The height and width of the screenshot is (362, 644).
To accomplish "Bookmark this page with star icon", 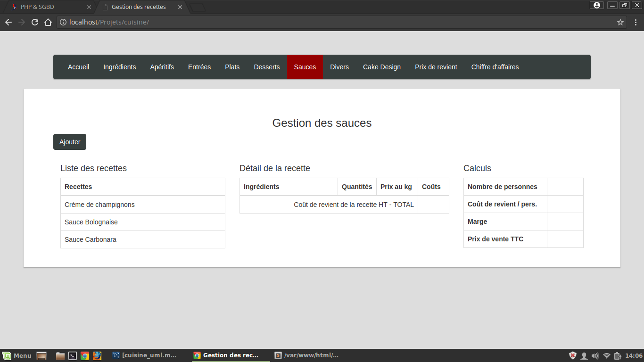I will 620,22.
